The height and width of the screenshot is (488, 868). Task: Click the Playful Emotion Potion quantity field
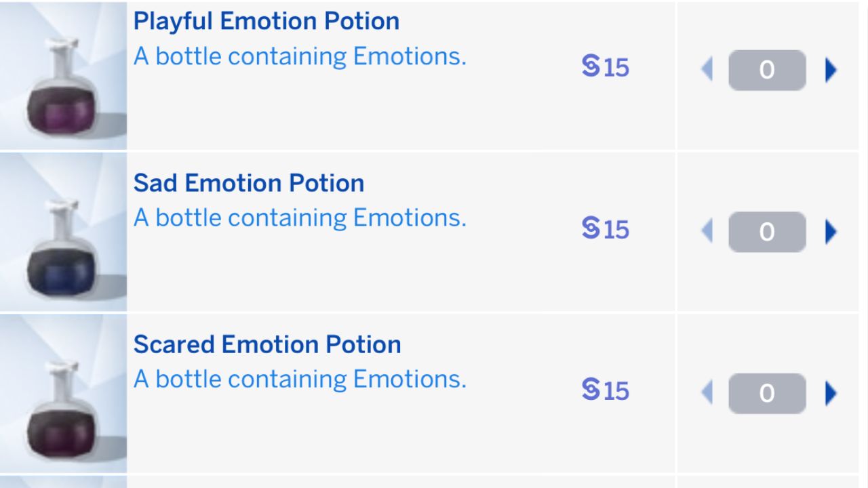coord(767,70)
